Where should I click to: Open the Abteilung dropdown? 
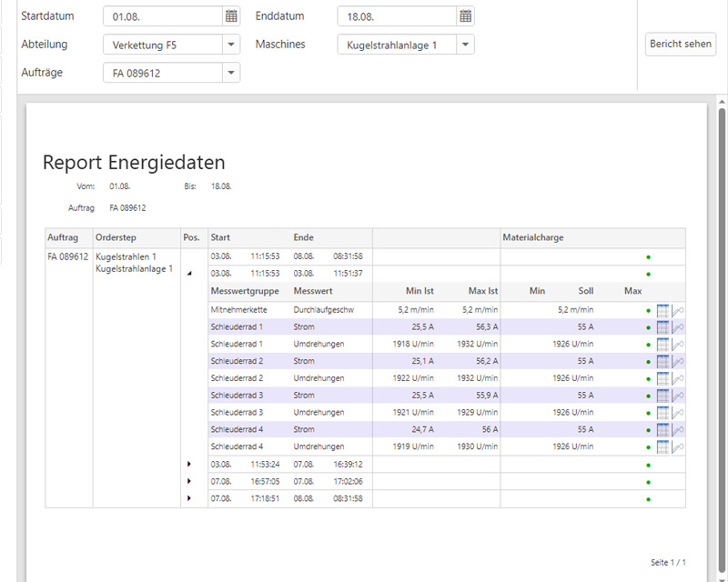pyautogui.click(x=231, y=45)
